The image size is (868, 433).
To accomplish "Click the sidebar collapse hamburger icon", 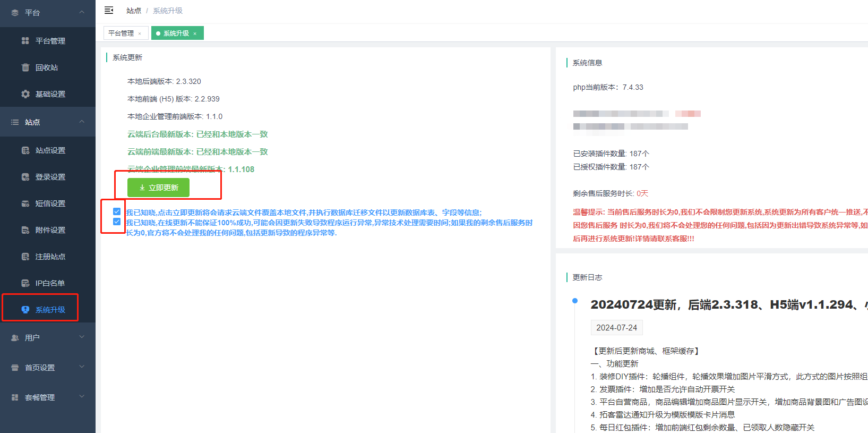I will pos(109,10).
